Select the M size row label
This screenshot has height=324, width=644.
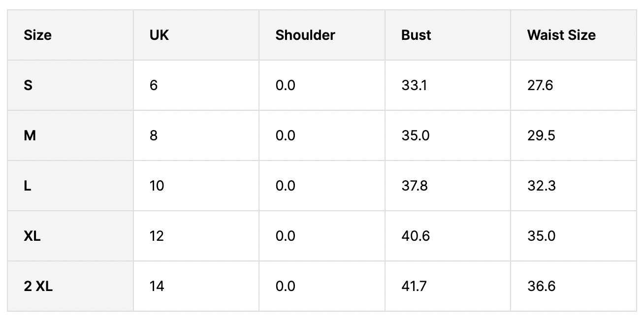[x=30, y=136]
